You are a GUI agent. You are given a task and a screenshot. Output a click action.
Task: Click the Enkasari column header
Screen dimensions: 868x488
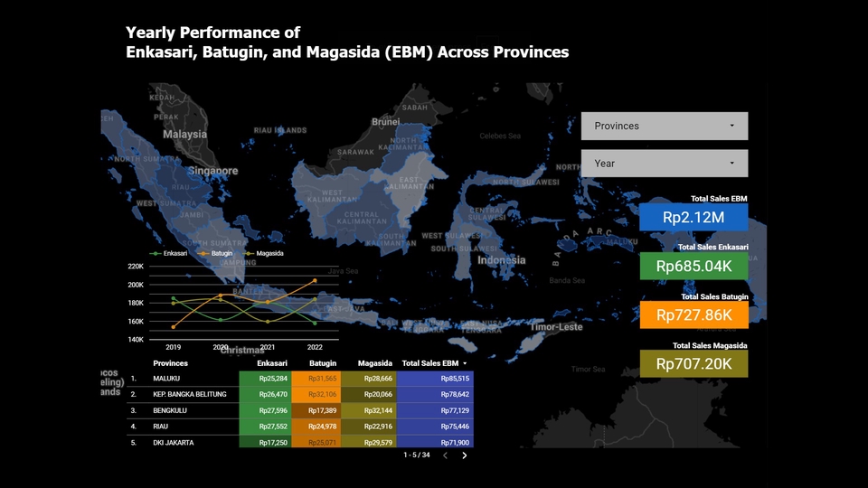pyautogui.click(x=272, y=363)
